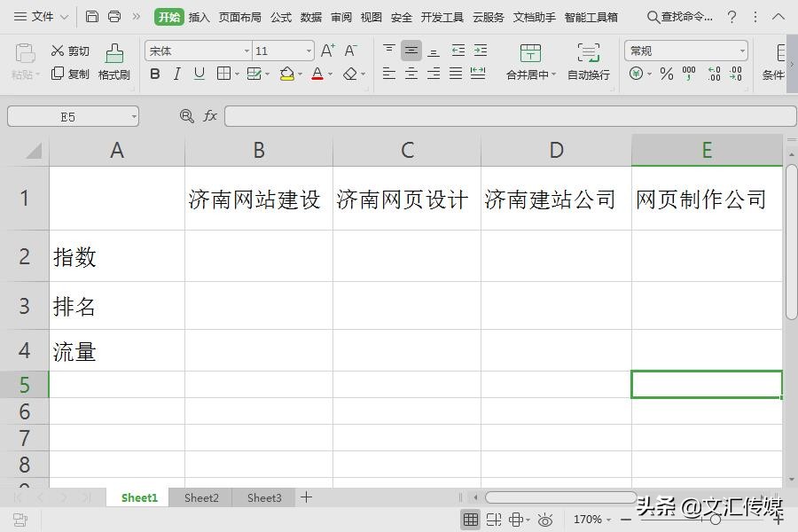This screenshot has width=798, height=532.
Task: Activate the Format Painter tool
Action: click(x=114, y=62)
